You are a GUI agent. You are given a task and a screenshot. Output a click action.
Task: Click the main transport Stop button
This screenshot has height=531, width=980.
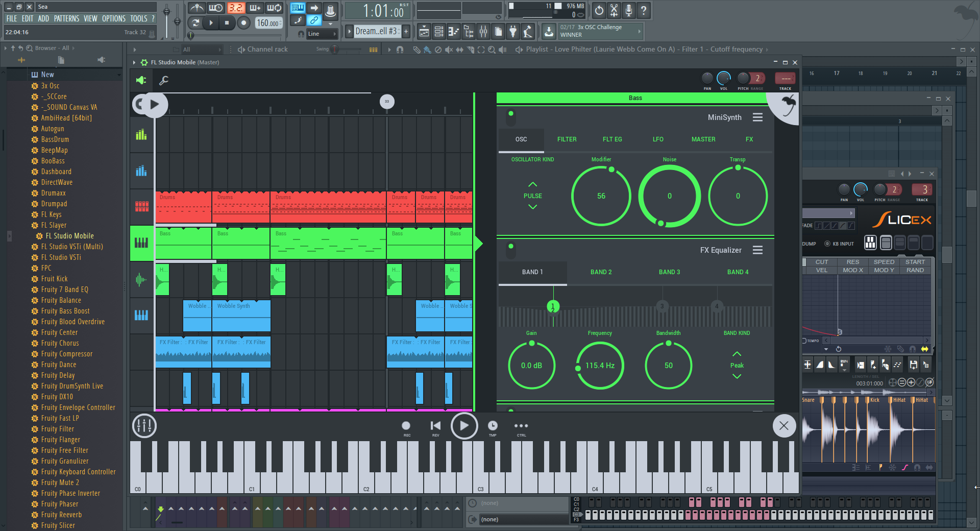pyautogui.click(x=227, y=22)
